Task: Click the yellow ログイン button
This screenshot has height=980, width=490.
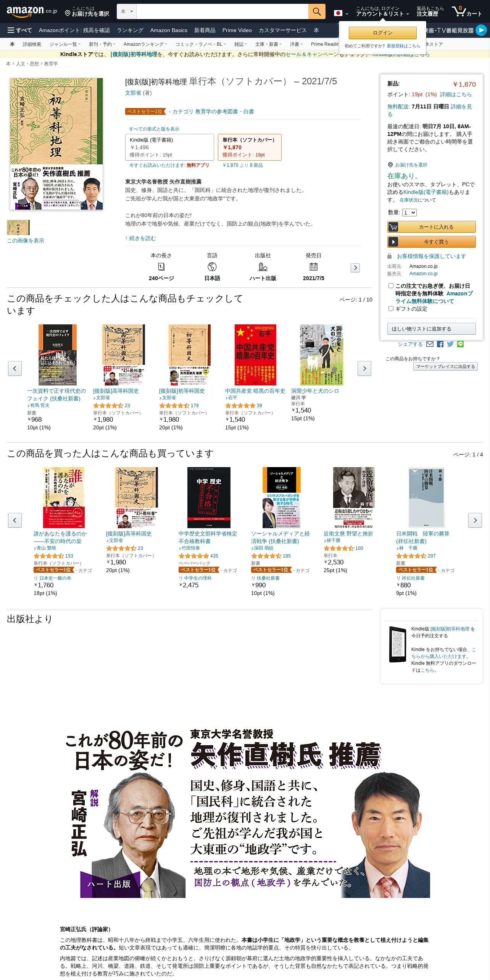Action: click(382, 33)
